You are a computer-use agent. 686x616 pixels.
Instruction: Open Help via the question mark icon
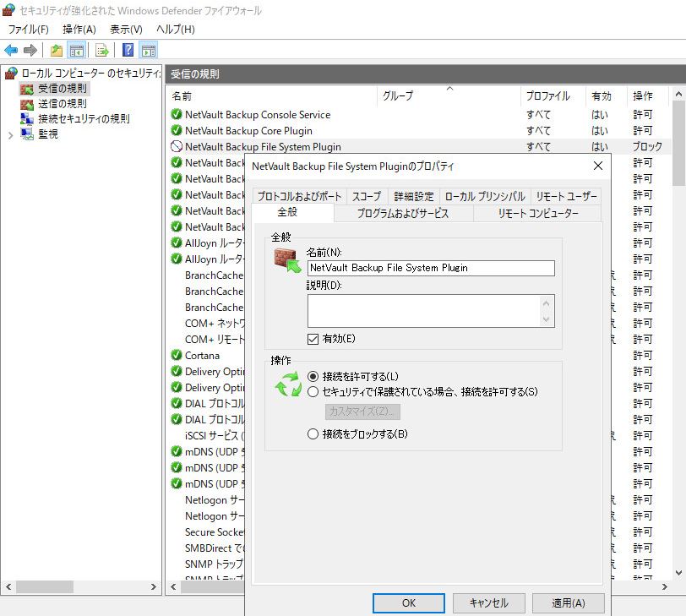point(128,51)
